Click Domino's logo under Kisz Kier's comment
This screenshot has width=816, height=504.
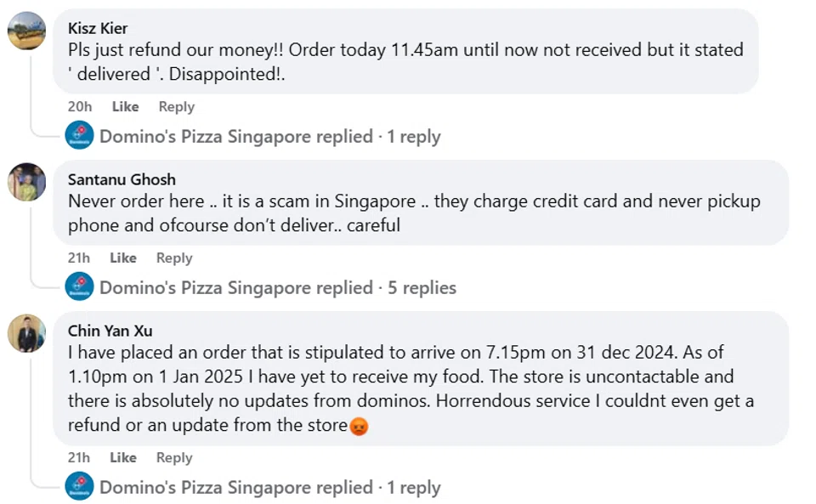click(80, 136)
